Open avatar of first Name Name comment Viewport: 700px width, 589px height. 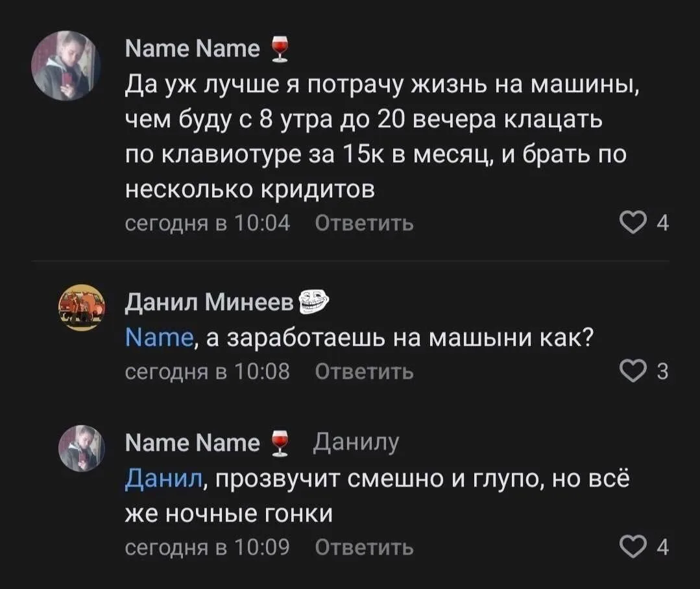(66, 66)
